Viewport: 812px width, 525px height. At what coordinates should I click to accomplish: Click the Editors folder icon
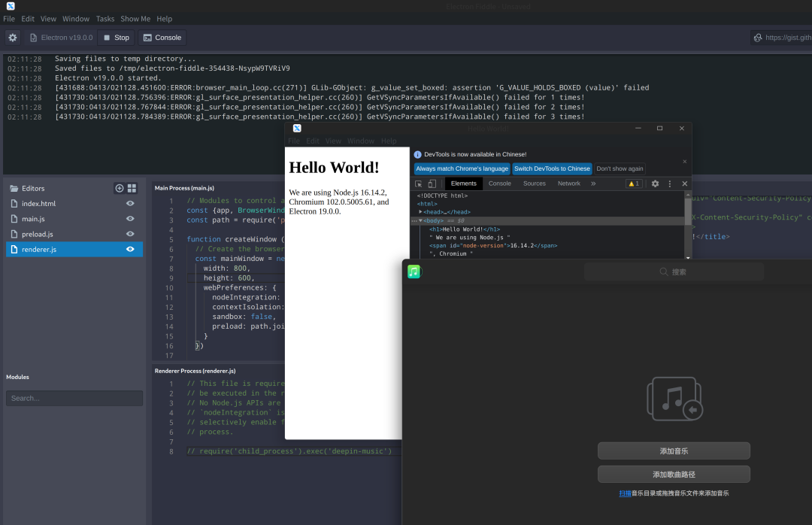click(14, 188)
